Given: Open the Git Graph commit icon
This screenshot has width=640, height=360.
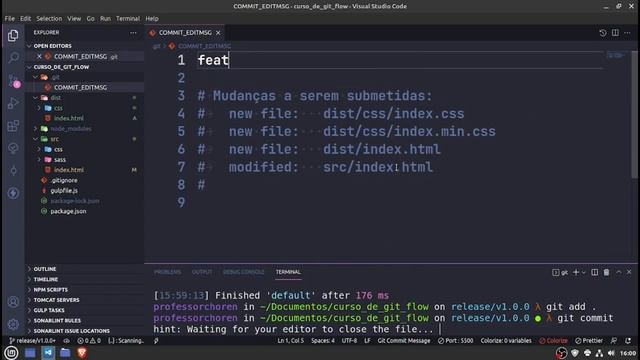Looking at the screenshot, I should coord(13,170).
